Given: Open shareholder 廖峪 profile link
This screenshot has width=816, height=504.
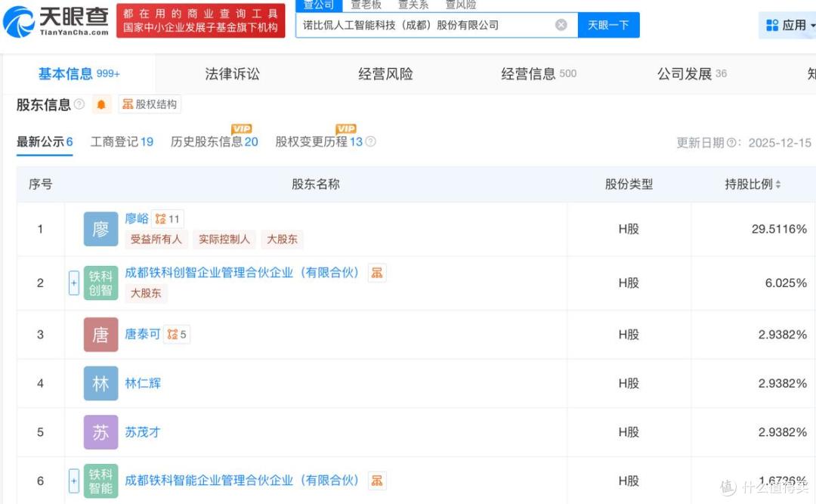Looking at the screenshot, I should pos(136,218).
